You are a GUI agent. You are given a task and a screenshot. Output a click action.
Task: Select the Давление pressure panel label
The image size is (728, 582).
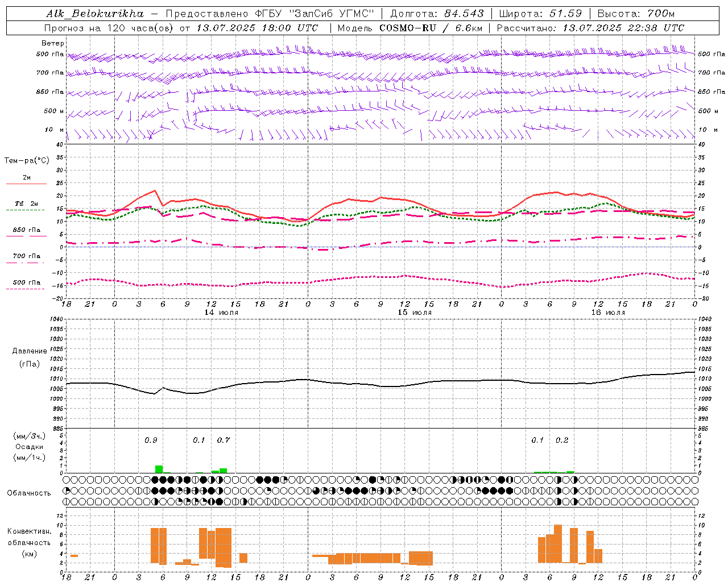[x=30, y=351]
